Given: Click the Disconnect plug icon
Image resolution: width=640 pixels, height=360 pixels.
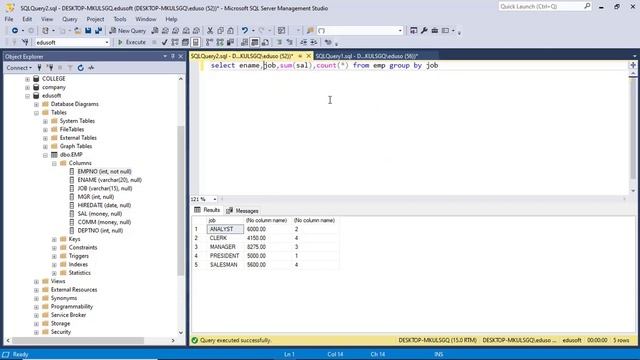Looking at the screenshot, I should coord(50,68).
